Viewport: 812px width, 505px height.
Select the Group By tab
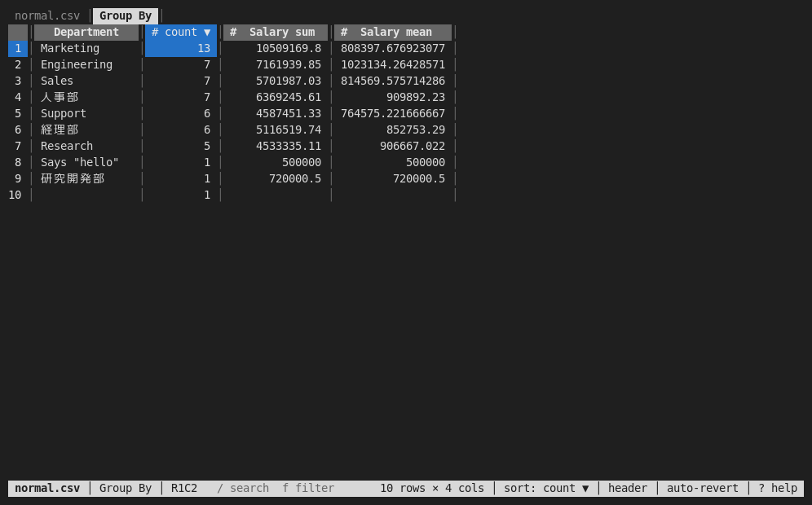(126, 16)
